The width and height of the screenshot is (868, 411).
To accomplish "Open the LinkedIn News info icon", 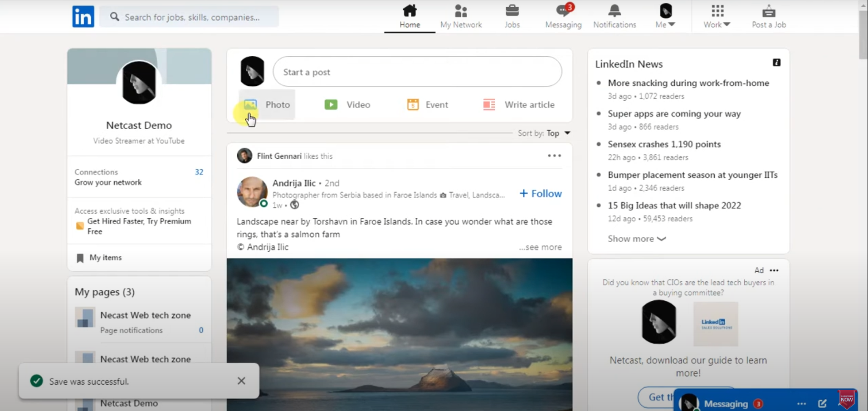I will (x=776, y=63).
